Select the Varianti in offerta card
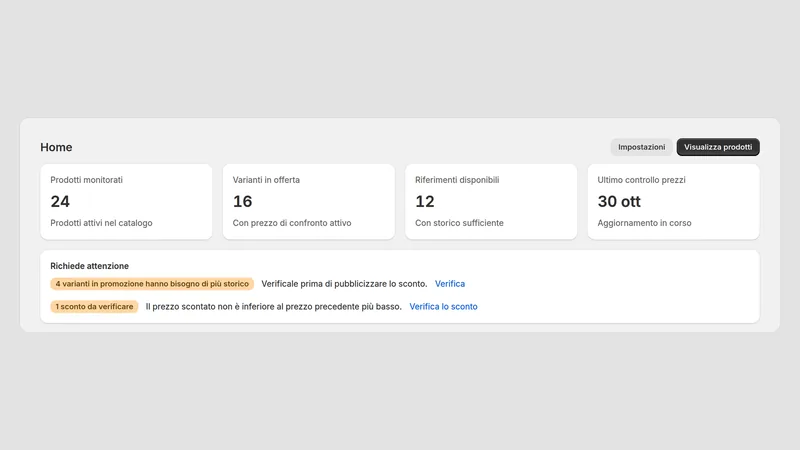This screenshot has height=450, width=800. coord(309,202)
